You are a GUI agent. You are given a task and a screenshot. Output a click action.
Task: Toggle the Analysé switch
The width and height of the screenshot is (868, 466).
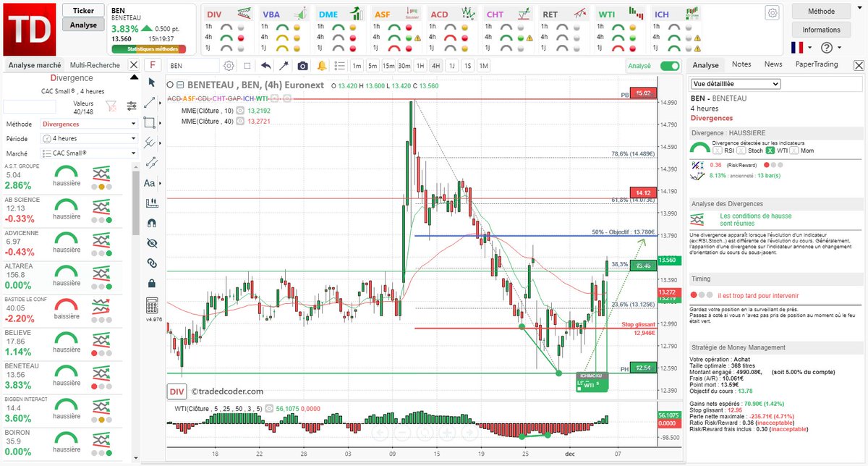[x=671, y=65]
